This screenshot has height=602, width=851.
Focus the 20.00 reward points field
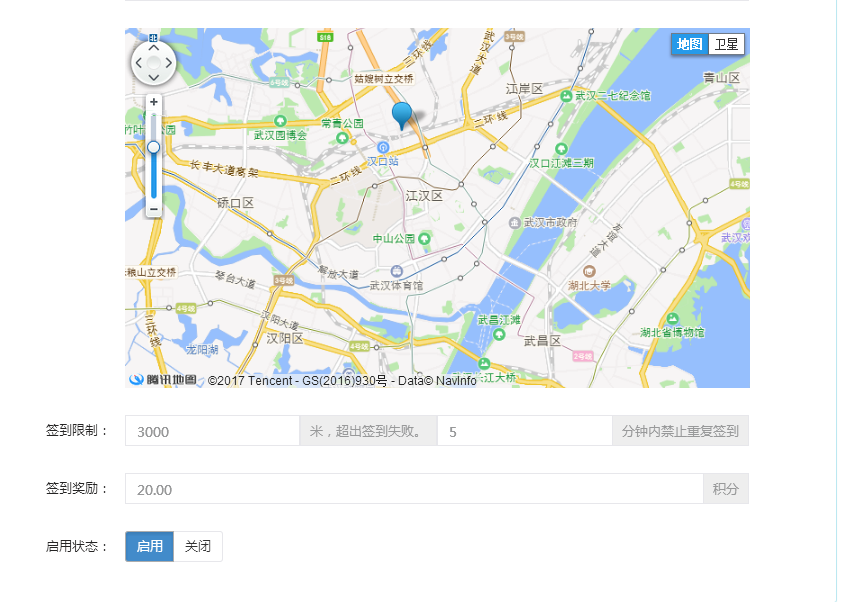tap(414, 489)
